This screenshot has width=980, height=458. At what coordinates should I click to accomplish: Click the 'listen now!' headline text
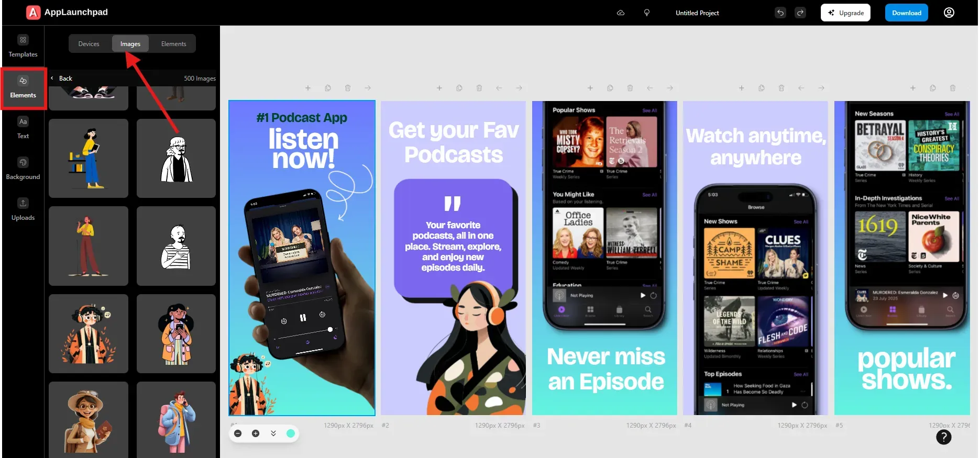tap(303, 149)
